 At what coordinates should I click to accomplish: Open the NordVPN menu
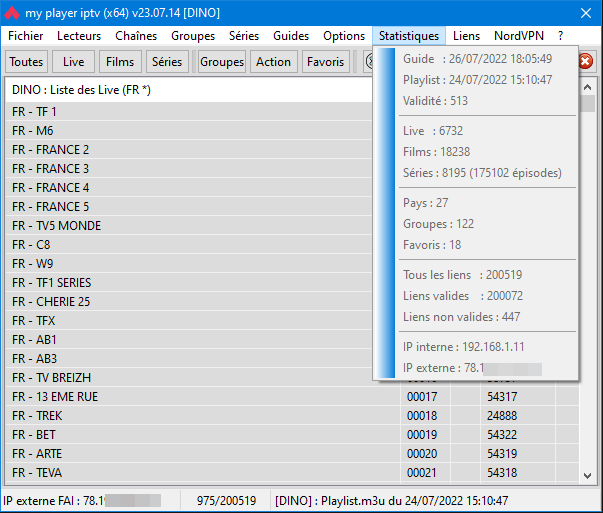tap(519, 36)
